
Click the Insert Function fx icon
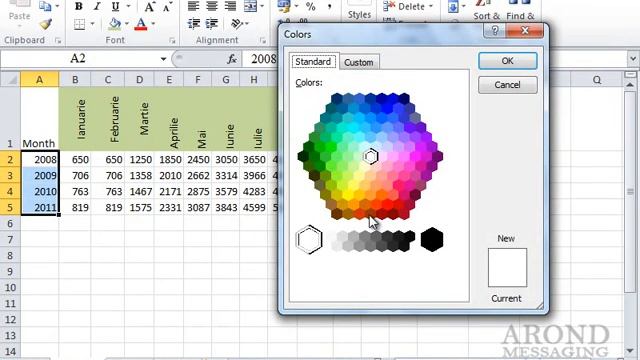point(232,59)
